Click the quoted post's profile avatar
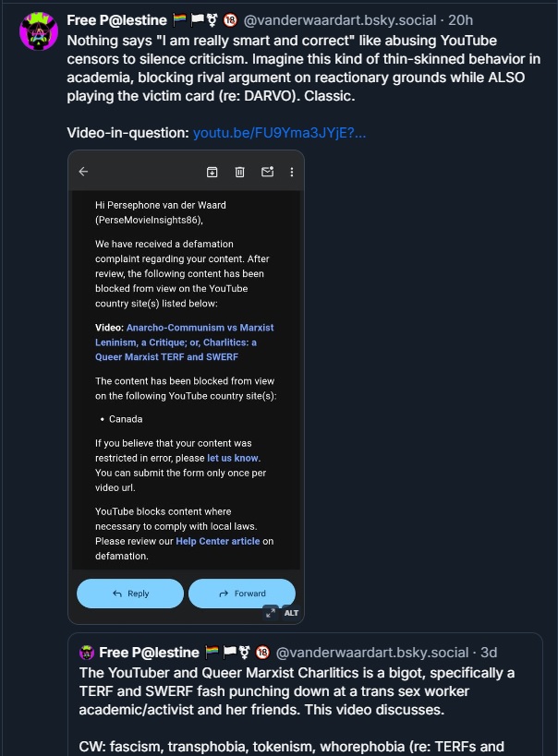Screen dimensions: 558x756 pos(85,653)
